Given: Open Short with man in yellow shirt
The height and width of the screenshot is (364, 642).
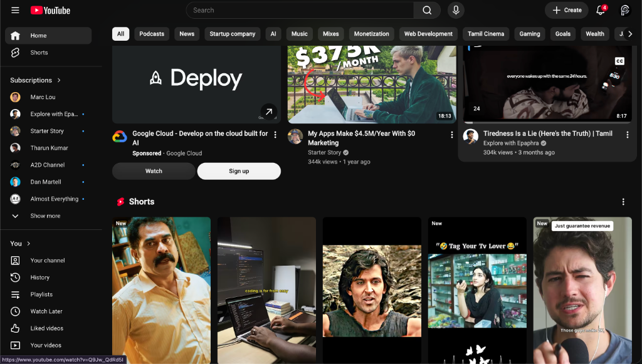Looking at the screenshot, I should coord(161,290).
